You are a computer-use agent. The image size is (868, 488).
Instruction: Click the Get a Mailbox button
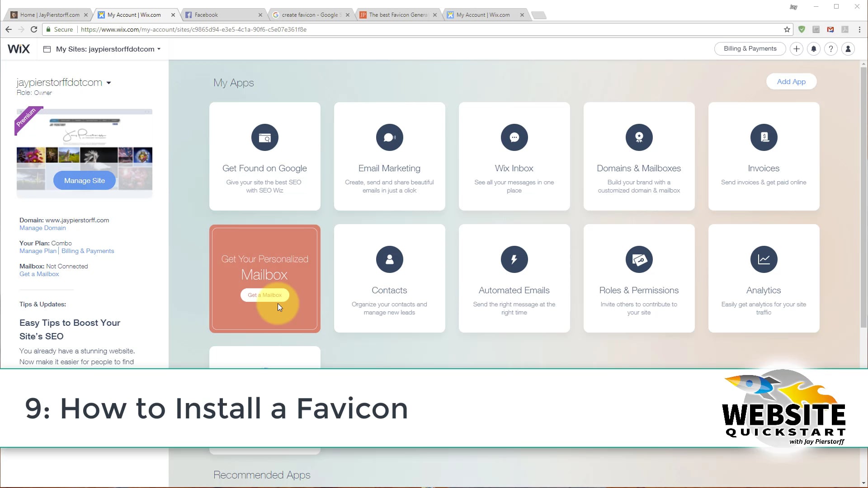pos(264,295)
